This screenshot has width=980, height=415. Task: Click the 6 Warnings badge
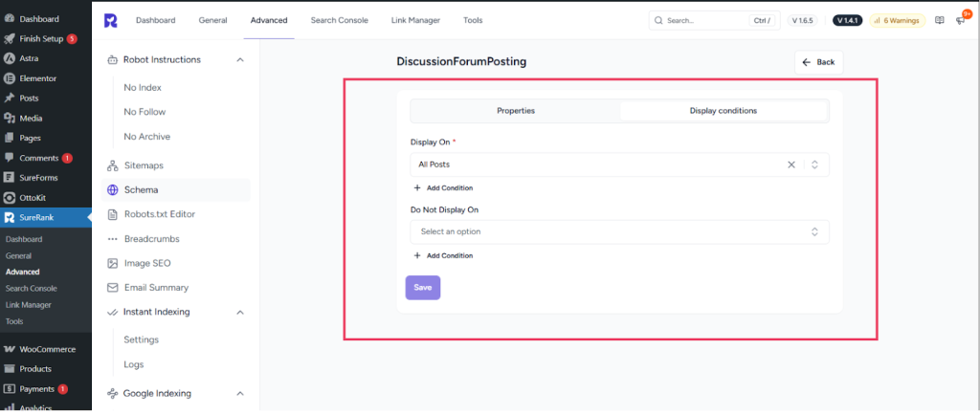[897, 21]
